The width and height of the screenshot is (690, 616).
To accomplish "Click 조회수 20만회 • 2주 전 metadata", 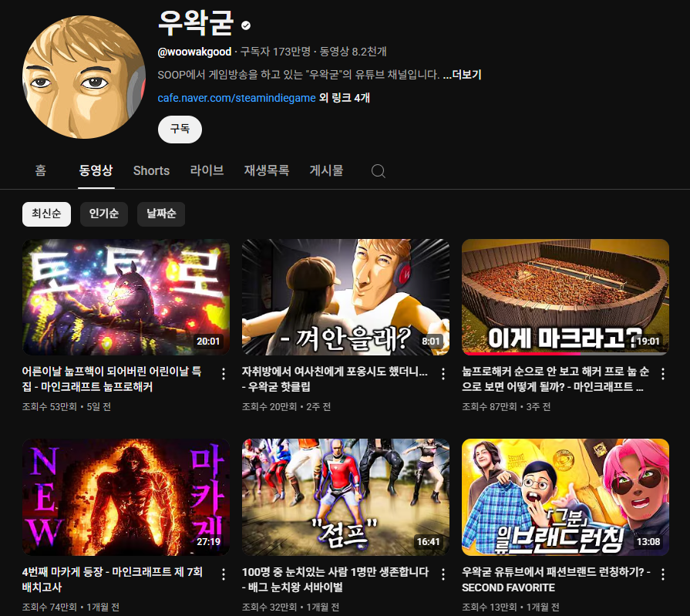I will click(x=286, y=406).
